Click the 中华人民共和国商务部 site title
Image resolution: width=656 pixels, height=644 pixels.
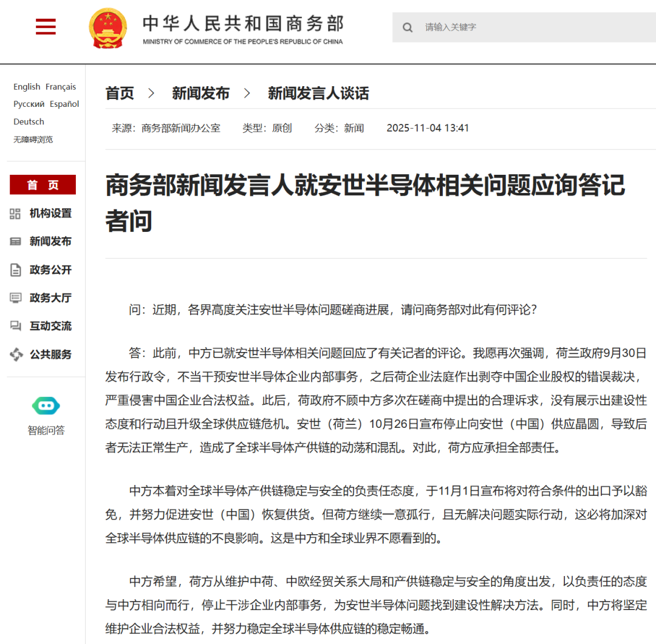(243, 24)
